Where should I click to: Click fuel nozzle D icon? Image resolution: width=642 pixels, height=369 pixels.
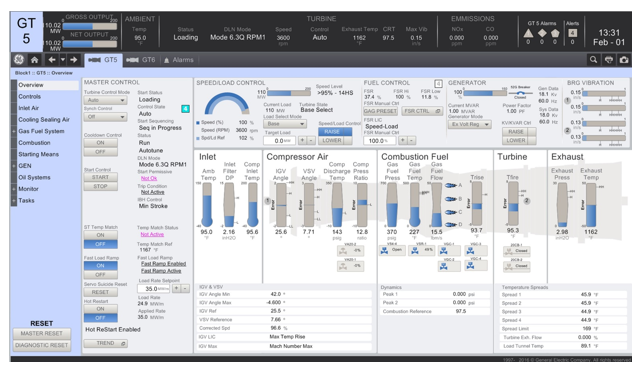click(x=451, y=224)
